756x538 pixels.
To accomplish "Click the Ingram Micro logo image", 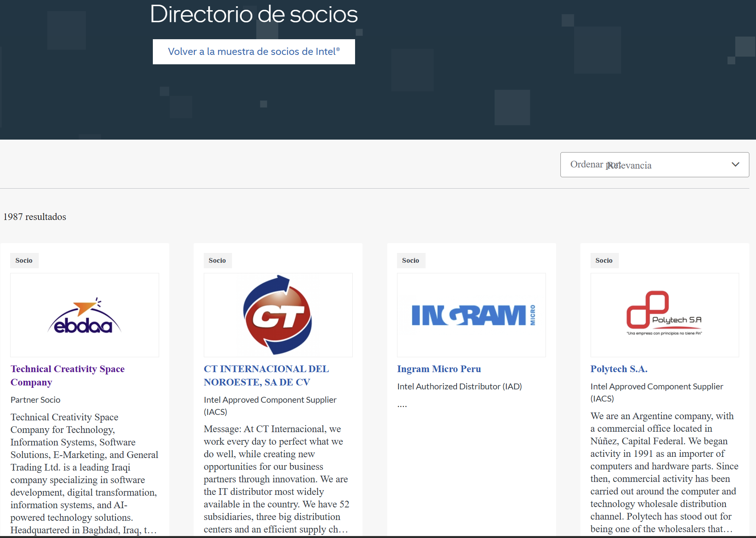I will (x=471, y=315).
